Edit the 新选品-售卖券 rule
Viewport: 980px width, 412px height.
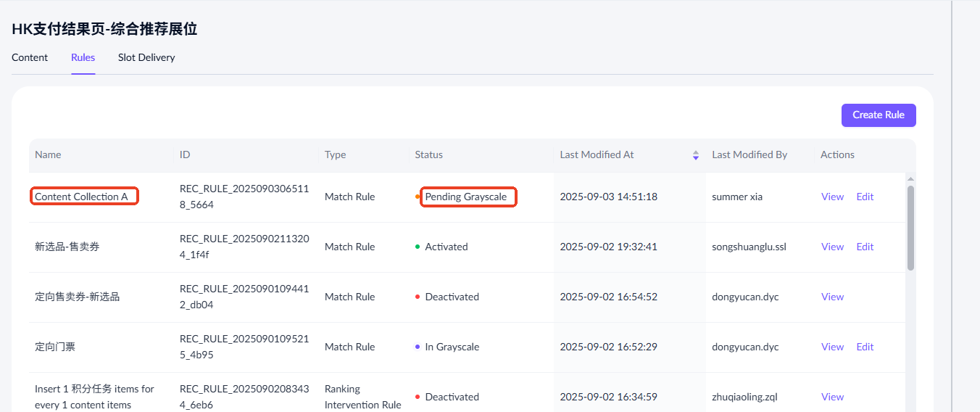coord(865,247)
